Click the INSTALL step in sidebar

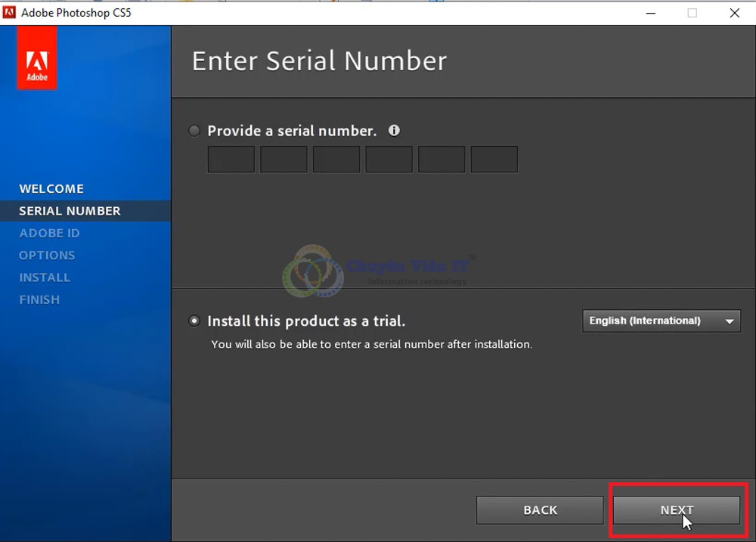(x=45, y=277)
